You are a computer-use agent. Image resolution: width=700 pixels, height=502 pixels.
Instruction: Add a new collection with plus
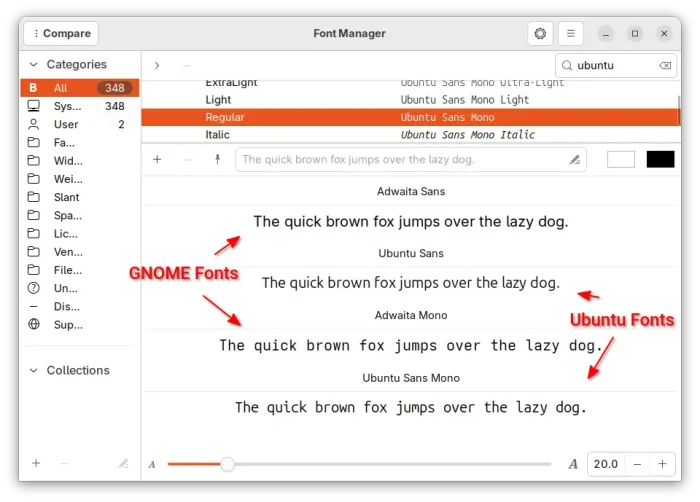coord(36,463)
